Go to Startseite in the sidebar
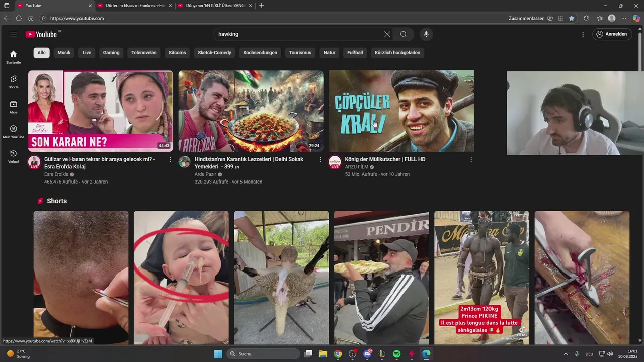The height and width of the screenshot is (362, 644). (14, 57)
